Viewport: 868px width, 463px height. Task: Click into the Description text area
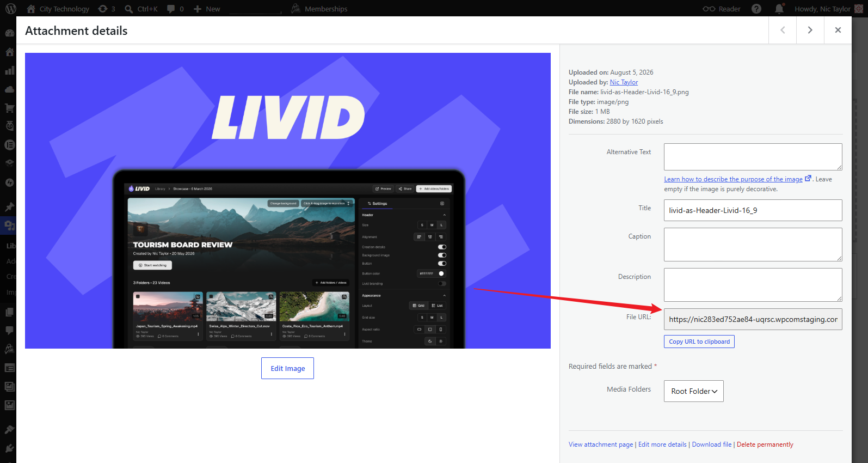pyautogui.click(x=753, y=285)
